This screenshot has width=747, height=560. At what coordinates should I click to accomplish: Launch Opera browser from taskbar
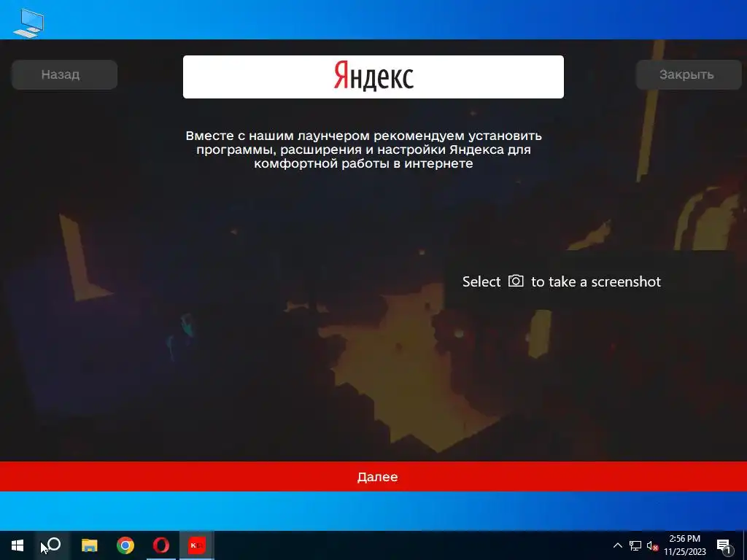coord(161,545)
